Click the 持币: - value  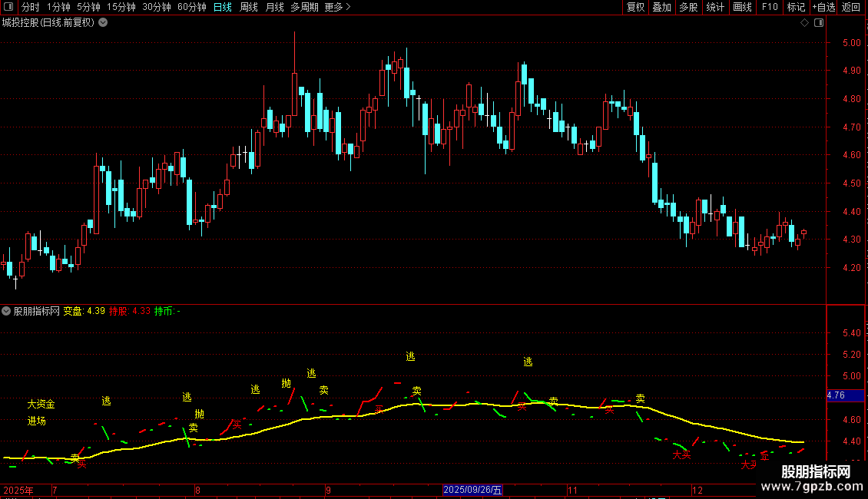[x=167, y=311]
